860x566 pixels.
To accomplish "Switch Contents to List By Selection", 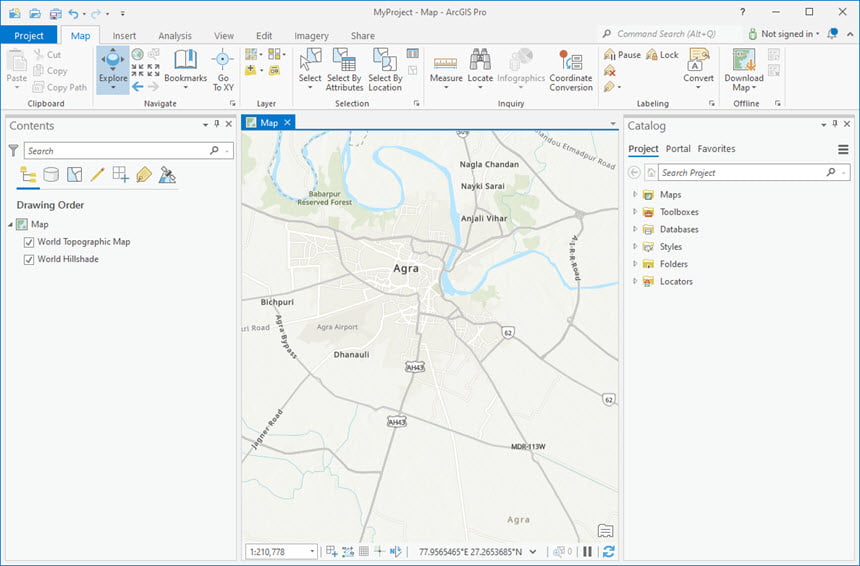I will coord(75,174).
